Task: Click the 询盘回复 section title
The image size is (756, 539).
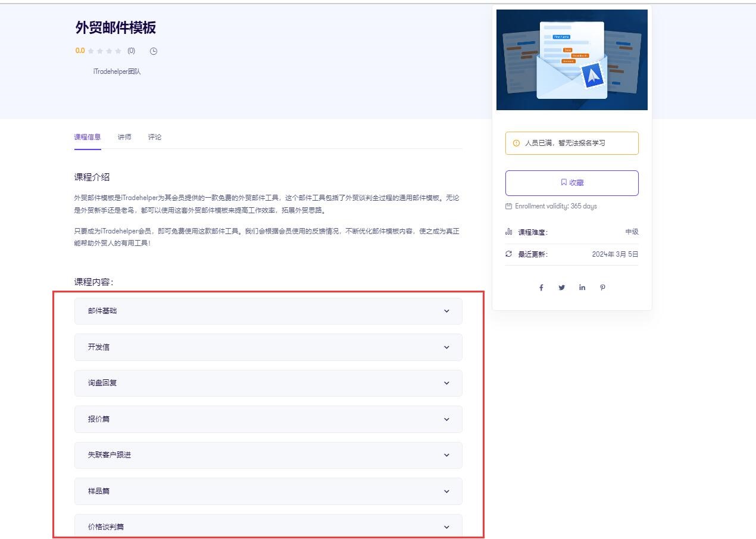Action: pyautogui.click(x=102, y=383)
